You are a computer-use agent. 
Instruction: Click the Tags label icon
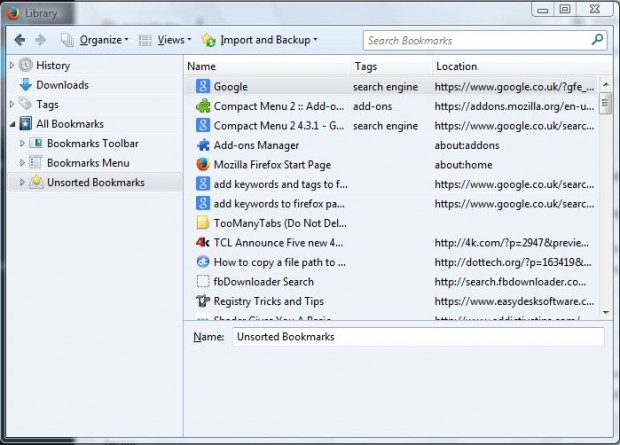point(25,104)
